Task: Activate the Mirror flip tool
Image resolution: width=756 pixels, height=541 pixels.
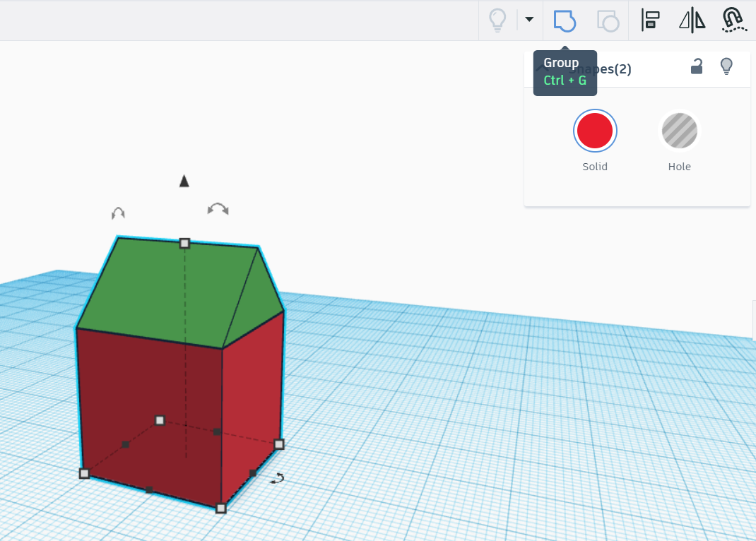Action: [692, 20]
